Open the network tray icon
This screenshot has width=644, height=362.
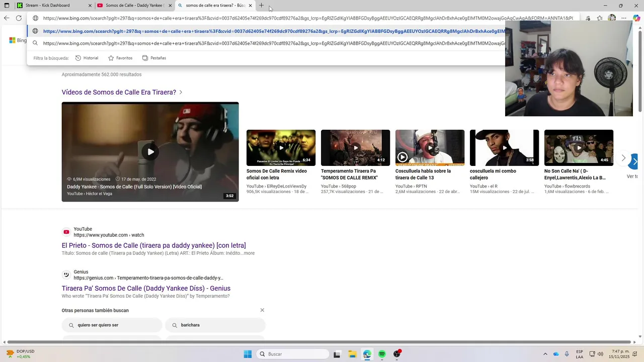[x=592, y=354]
